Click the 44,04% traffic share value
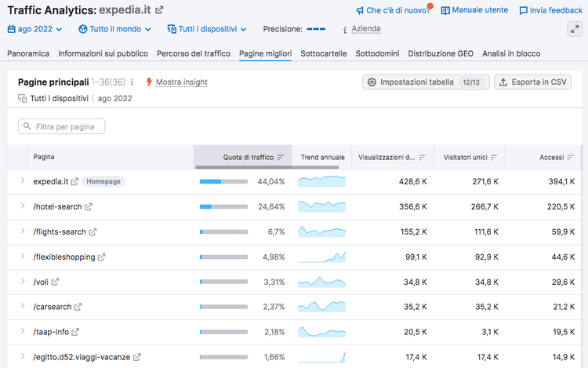The width and height of the screenshot is (588, 368). tap(270, 181)
